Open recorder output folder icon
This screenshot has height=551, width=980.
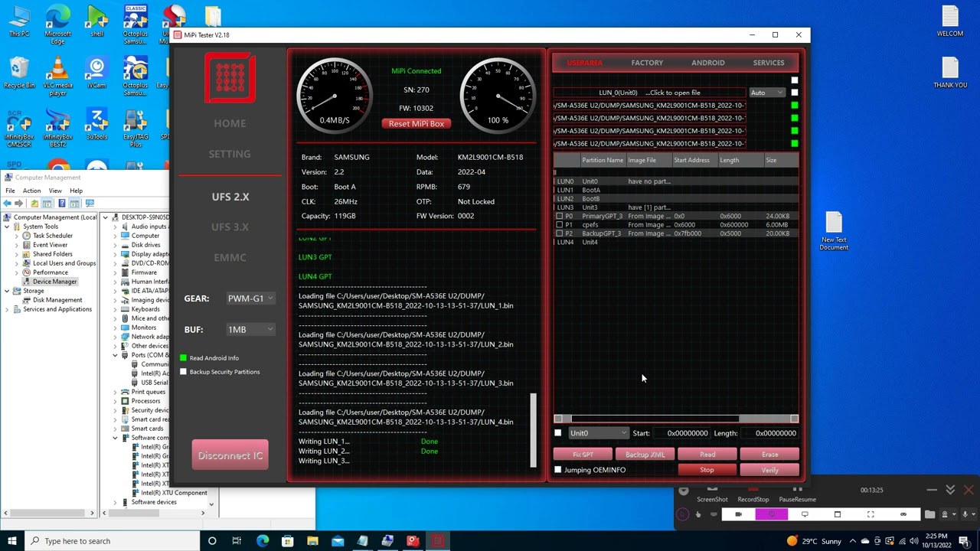click(929, 514)
